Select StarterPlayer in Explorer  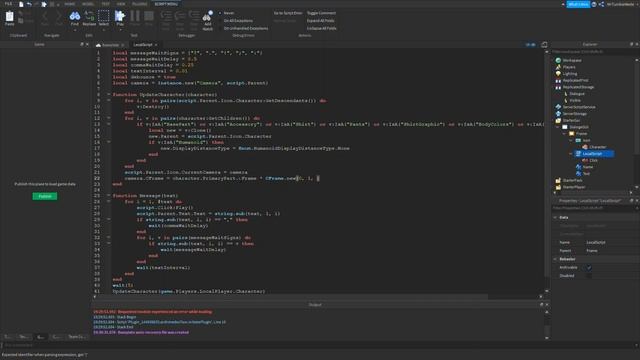(x=573, y=187)
